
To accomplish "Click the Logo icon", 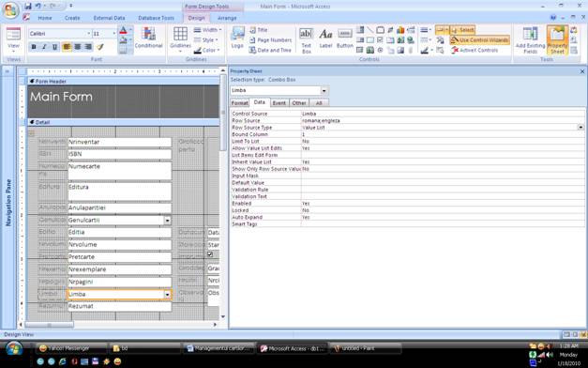I will [x=237, y=38].
